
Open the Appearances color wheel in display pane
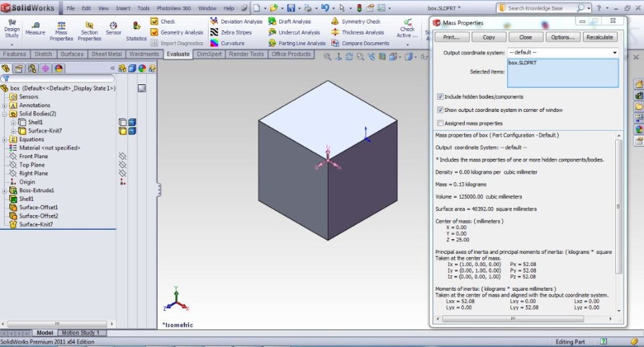142,68
